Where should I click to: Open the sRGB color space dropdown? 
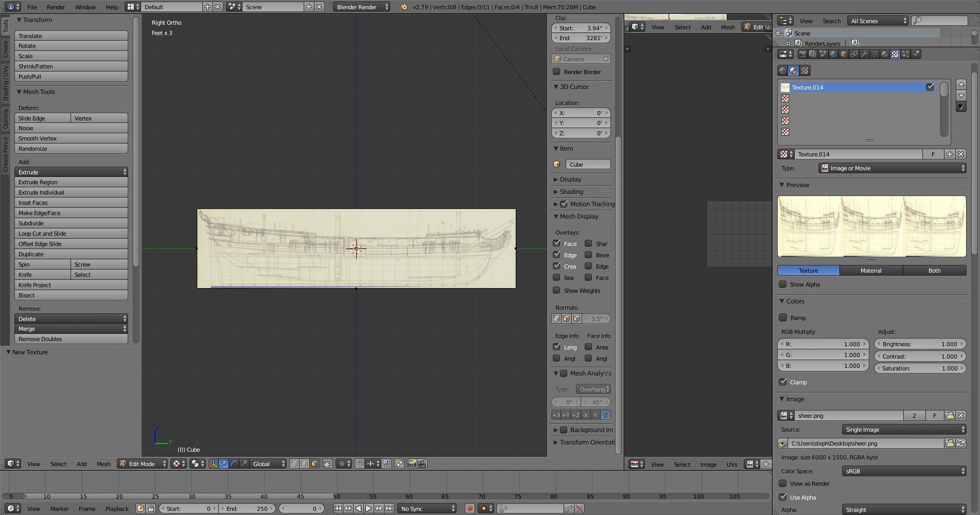(904, 471)
